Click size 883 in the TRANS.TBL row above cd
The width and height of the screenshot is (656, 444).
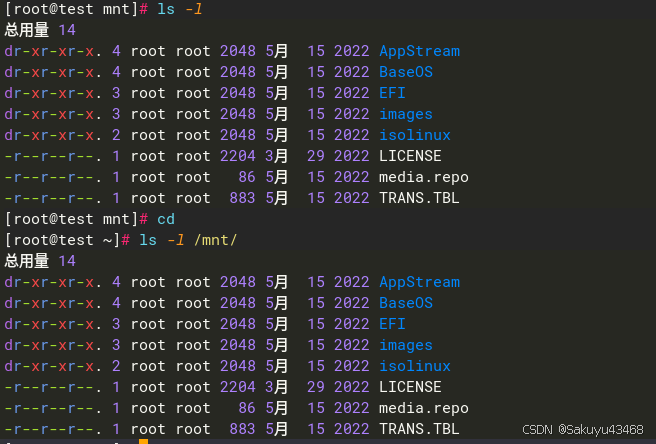(242, 198)
